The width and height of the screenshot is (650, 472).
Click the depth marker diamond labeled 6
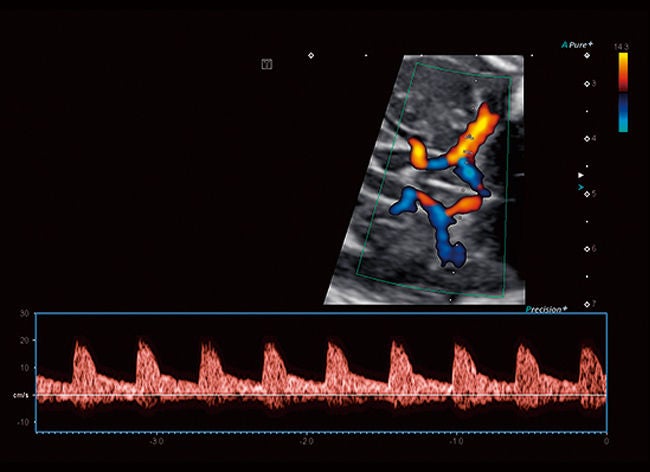pyautogui.click(x=587, y=249)
